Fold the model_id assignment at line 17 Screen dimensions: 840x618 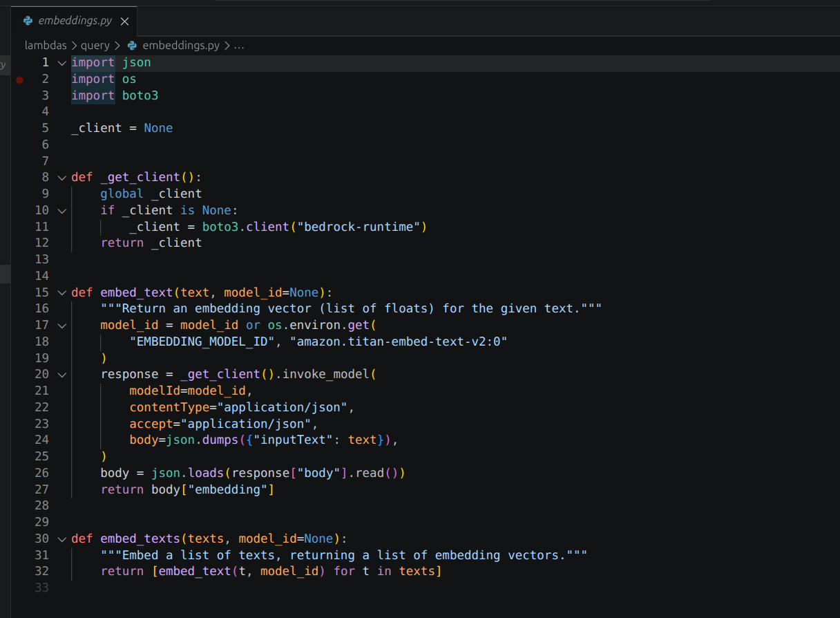[62, 325]
